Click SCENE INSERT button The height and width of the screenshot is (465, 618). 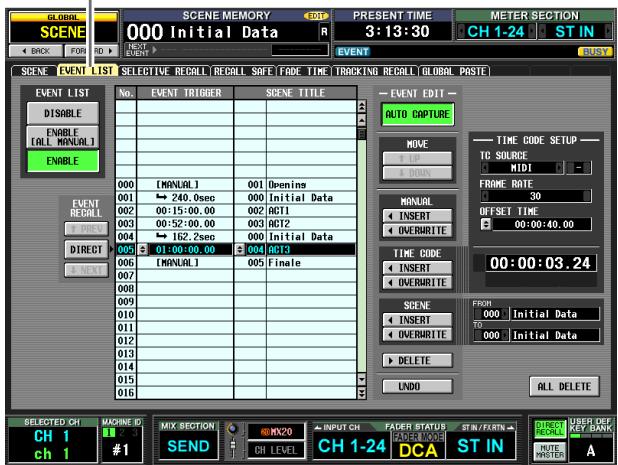tap(417, 320)
